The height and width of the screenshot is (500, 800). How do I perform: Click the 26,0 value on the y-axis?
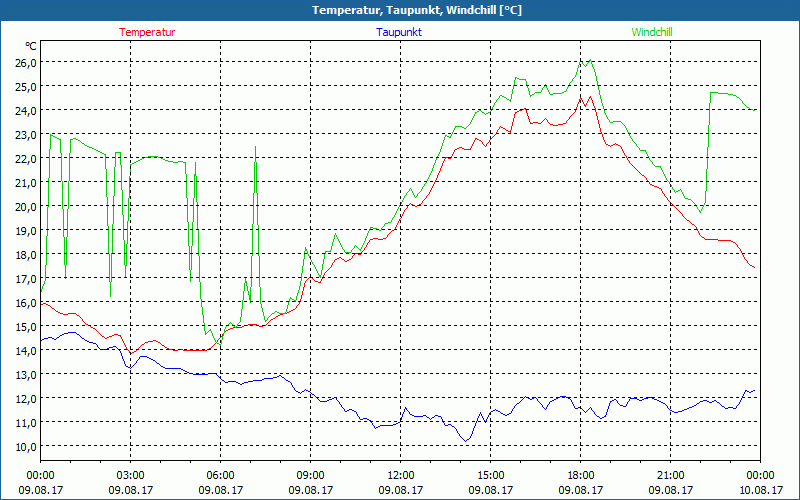pos(26,62)
